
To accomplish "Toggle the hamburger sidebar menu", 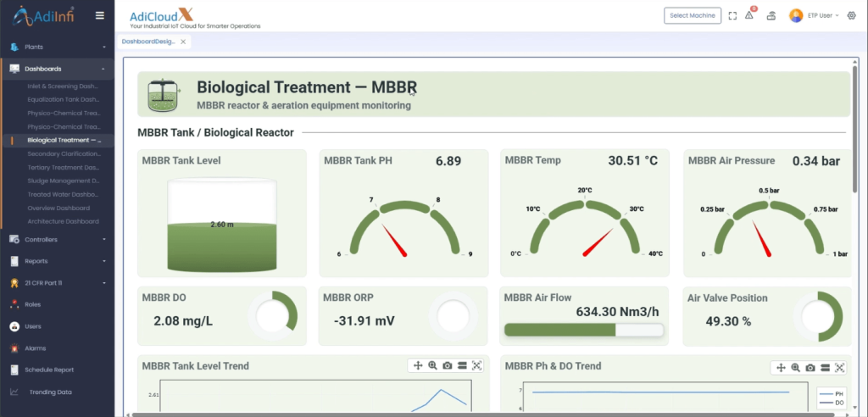I will pyautogui.click(x=100, y=15).
